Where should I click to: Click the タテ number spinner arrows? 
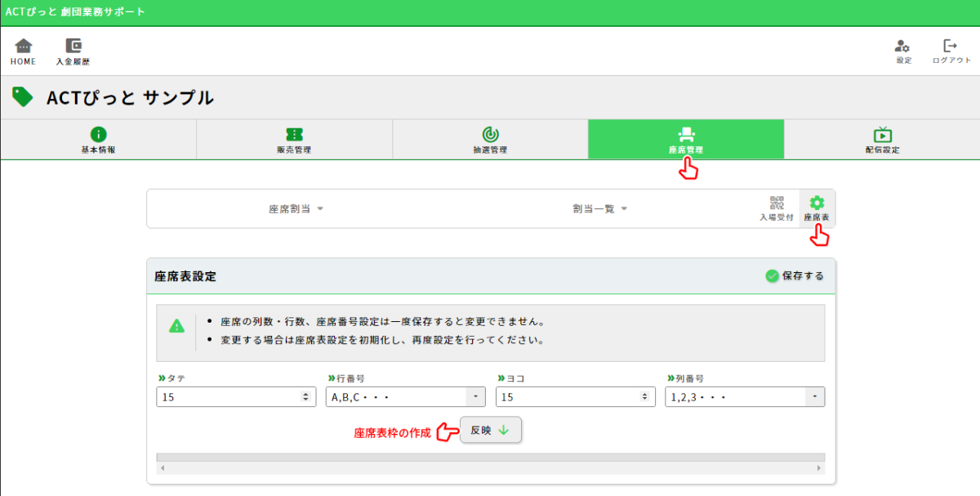pos(305,397)
